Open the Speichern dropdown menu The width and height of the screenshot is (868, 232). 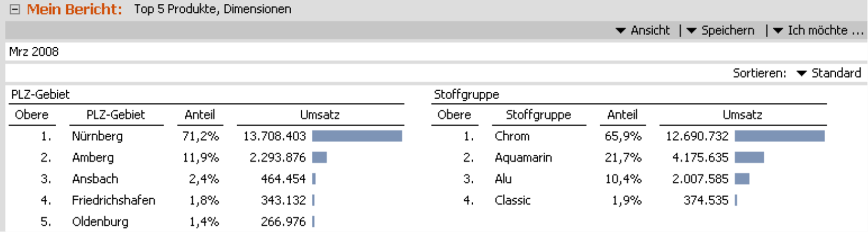point(720,31)
